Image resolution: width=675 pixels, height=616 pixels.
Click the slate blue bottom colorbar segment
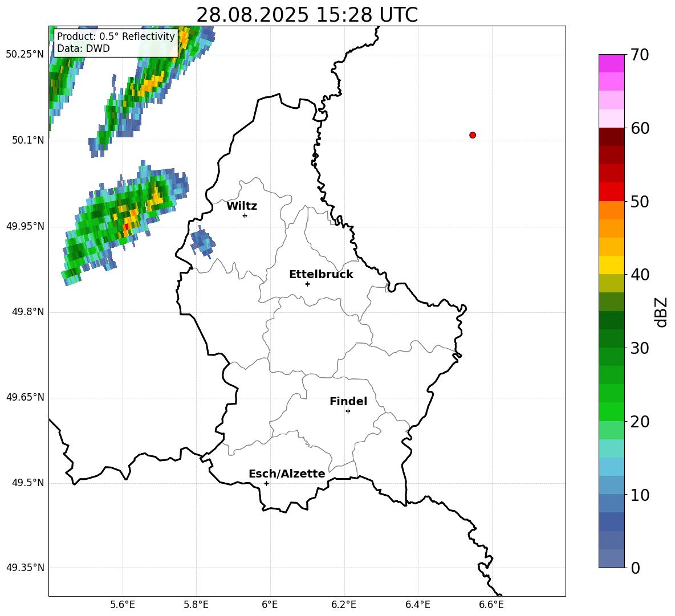pos(611,558)
